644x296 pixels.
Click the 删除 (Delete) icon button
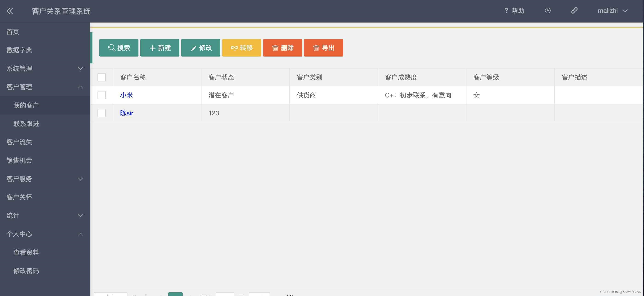[283, 48]
